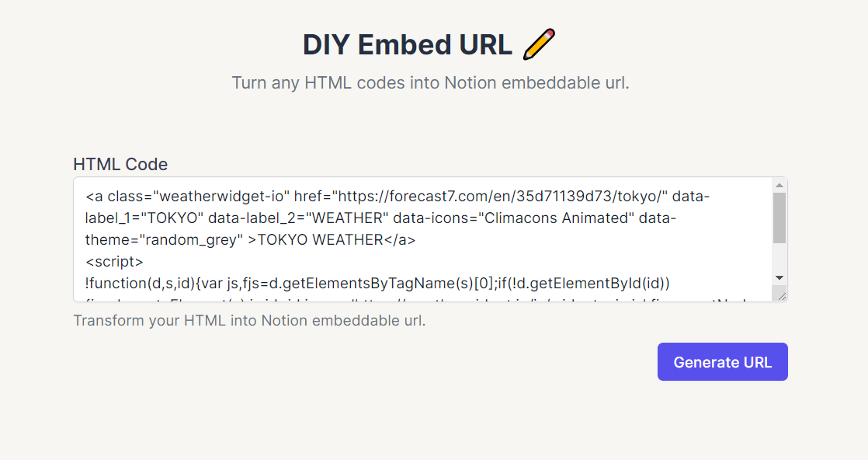Click the subtitle about Notion embeddable url
868x460 pixels.
point(430,82)
